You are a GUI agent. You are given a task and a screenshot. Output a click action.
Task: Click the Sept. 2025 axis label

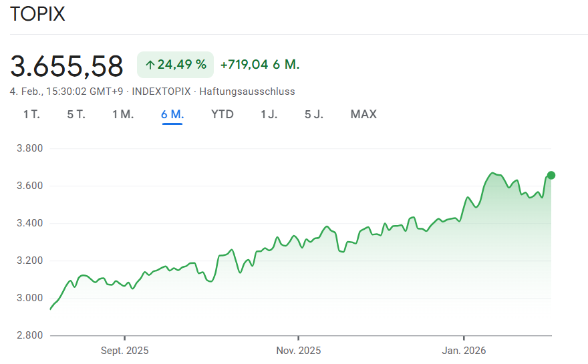tap(124, 351)
